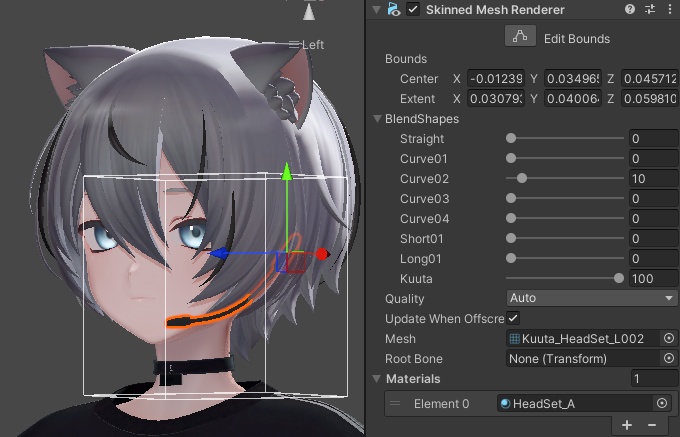Click the Curve01 blendshape slider
This screenshot has width=680, height=437.
point(565,158)
